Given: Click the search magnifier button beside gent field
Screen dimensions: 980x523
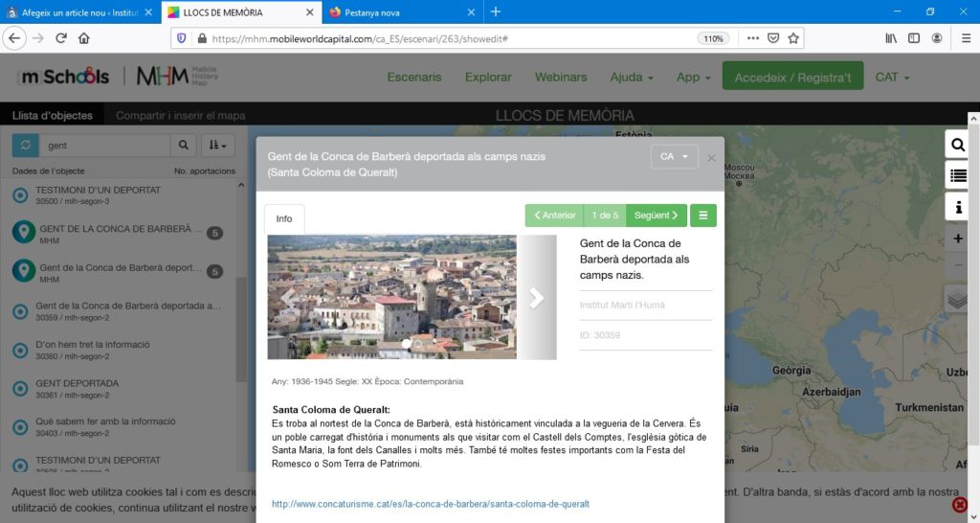Looking at the screenshot, I should [x=183, y=146].
